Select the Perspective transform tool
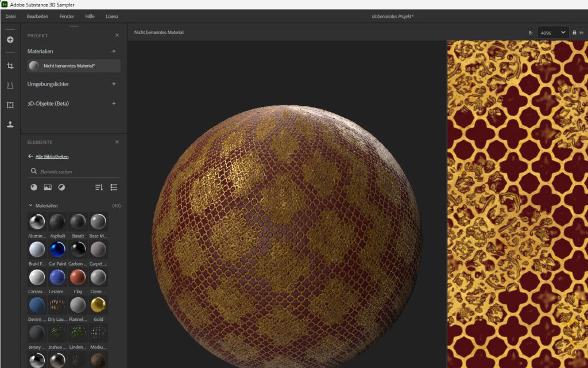Screen dimensions: 588x368 (x=10, y=85)
